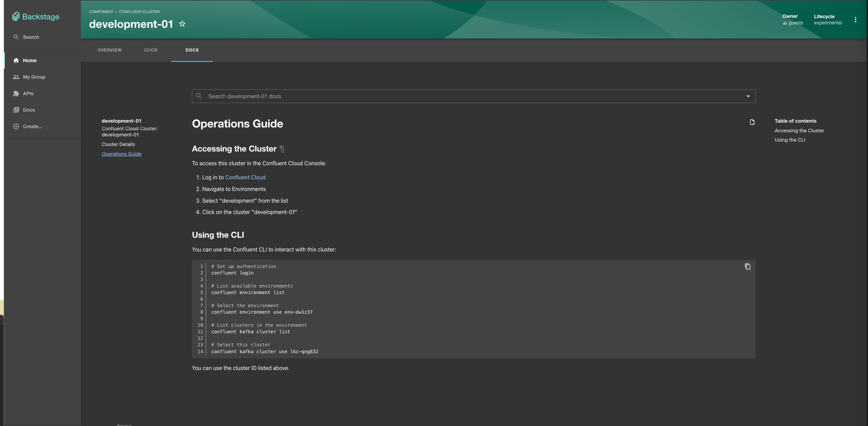Click 'Select "development" from the list' step
Viewport: 868px width, 426px height.
coord(245,201)
